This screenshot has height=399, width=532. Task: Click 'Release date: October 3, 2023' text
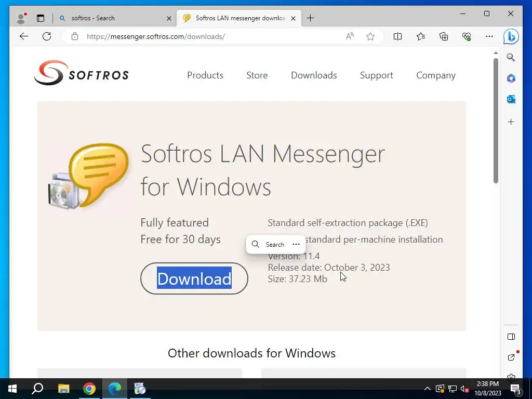tap(329, 268)
